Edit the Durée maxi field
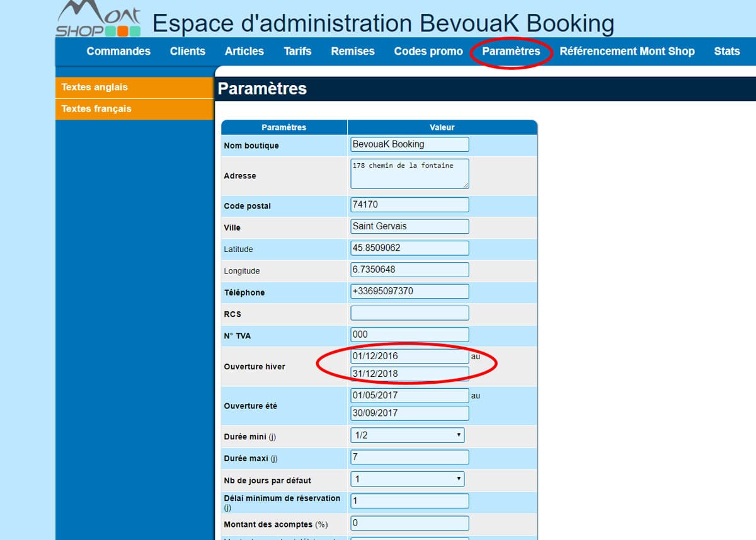Image resolution: width=756 pixels, height=540 pixels. (x=409, y=457)
